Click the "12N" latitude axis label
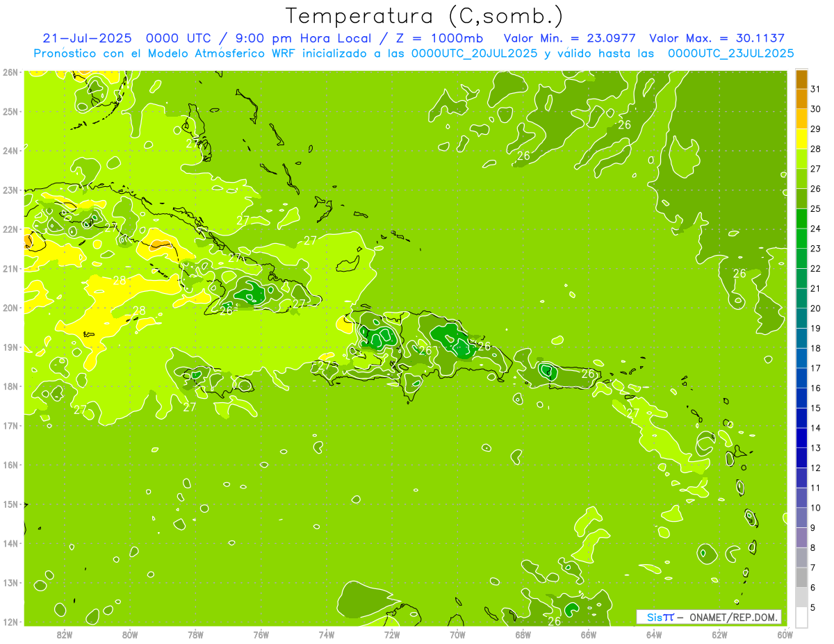Viewport: 834px width, 644px height. click(x=10, y=622)
